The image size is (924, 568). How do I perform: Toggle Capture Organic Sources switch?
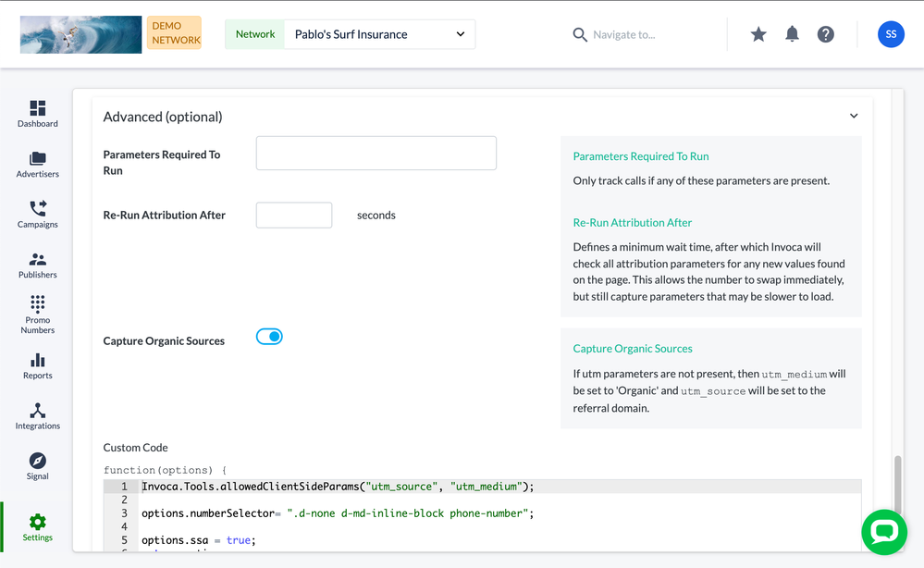click(x=269, y=337)
